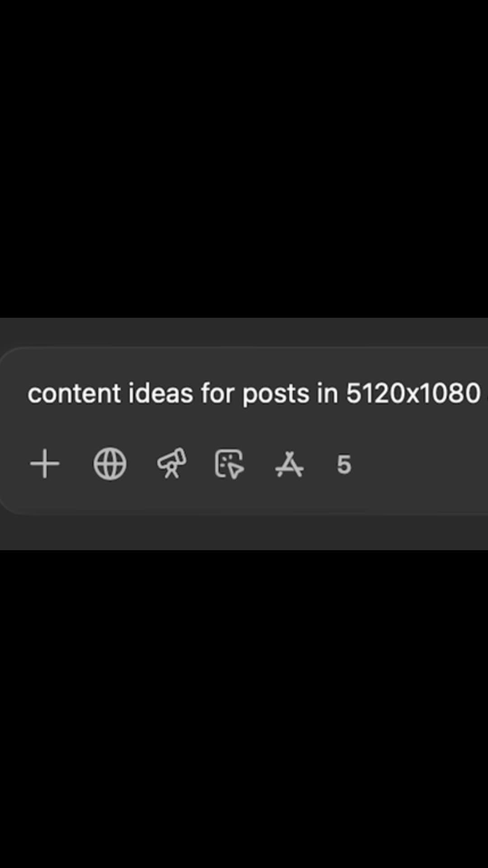Click the plus icon to add attachment
488x868 pixels.
[45, 464]
